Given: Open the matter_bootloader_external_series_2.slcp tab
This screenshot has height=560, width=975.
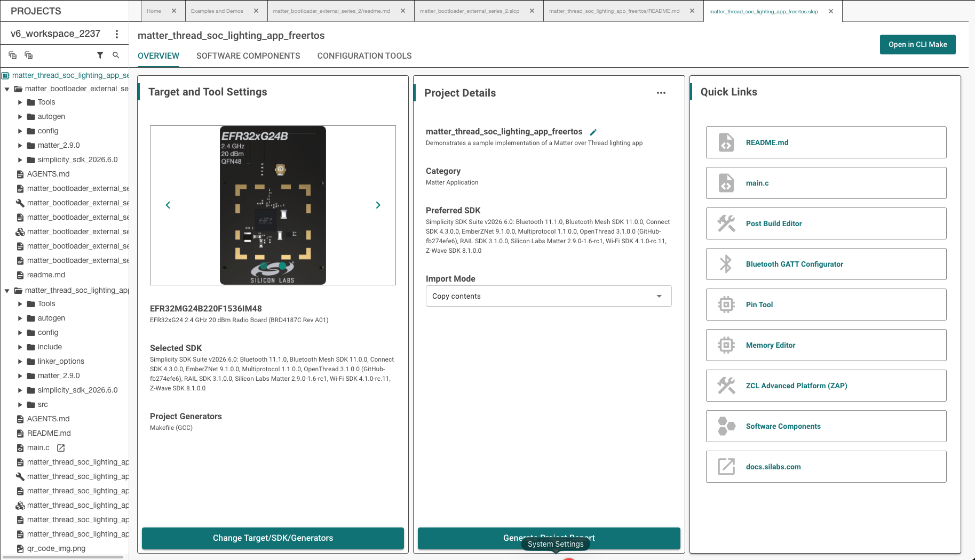Looking at the screenshot, I should (x=469, y=11).
